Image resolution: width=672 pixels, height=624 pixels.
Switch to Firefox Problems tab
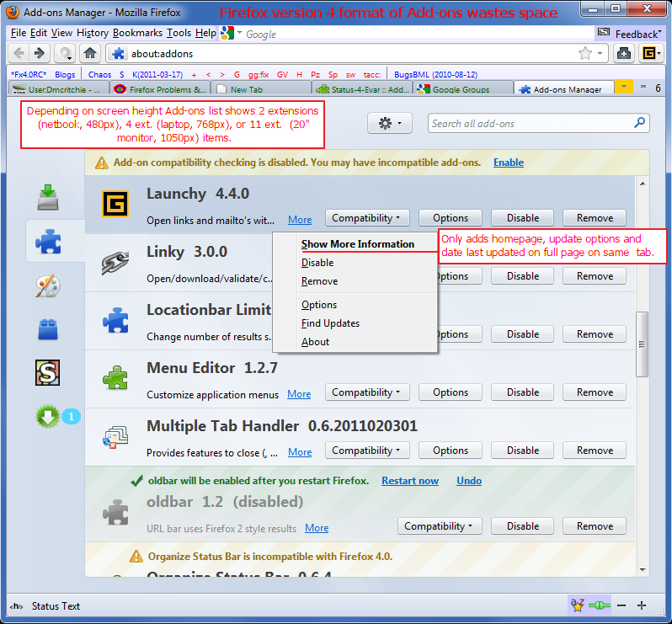[160, 89]
